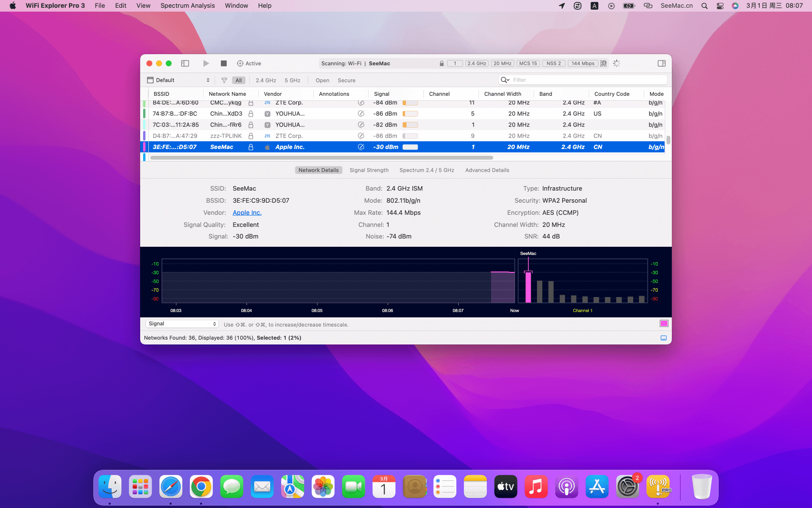Image resolution: width=812 pixels, height=508 pixels.
Task: Stop scanning with the square stop button
Action: [223, 63]
